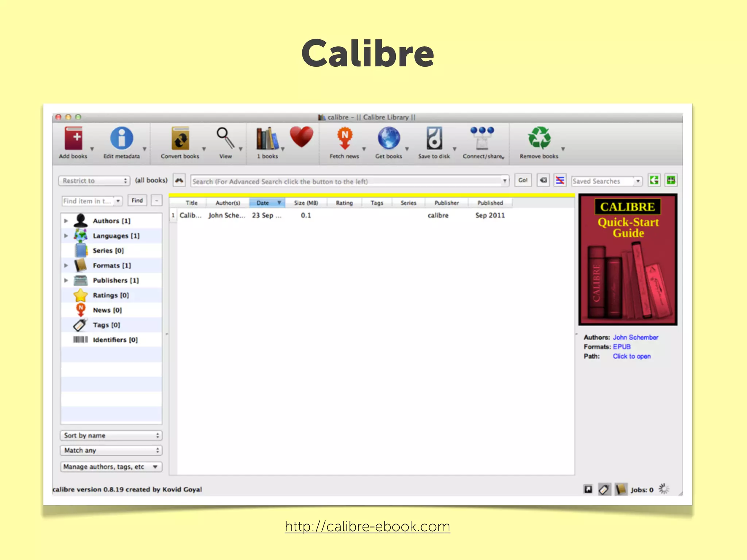The height and width of the screenshot is (560, 747).
Task: Expand the Authors [1] category
Action: pos(66,221)
